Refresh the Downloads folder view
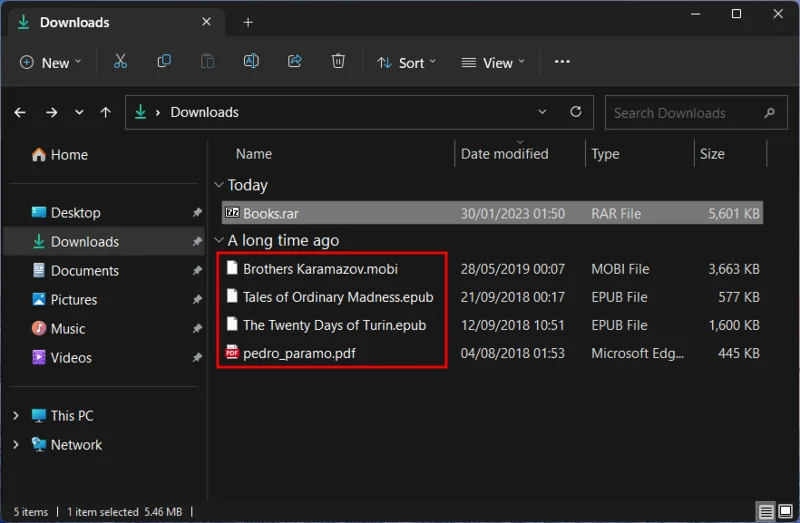 (575, 113)
